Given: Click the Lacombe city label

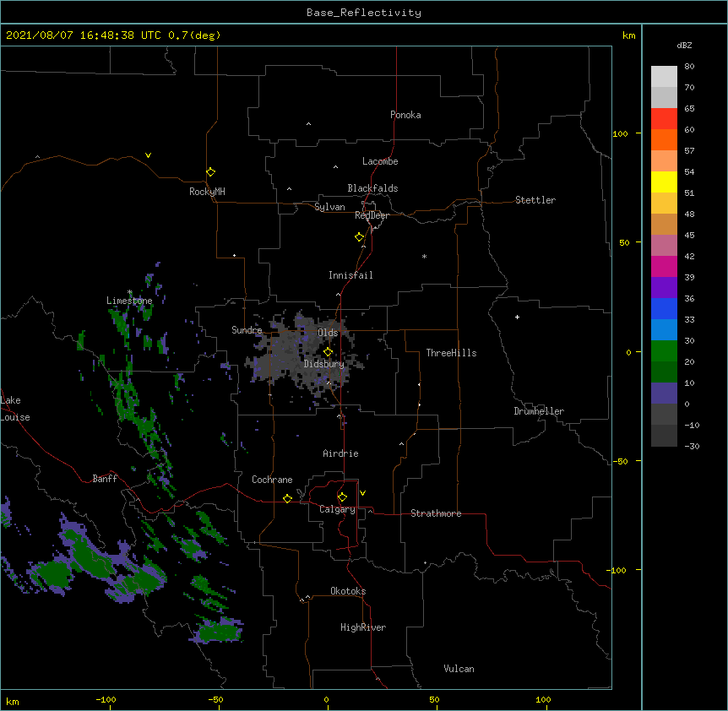Looking at the screenshot, I should pyautogui.click(x=380, y=161).
